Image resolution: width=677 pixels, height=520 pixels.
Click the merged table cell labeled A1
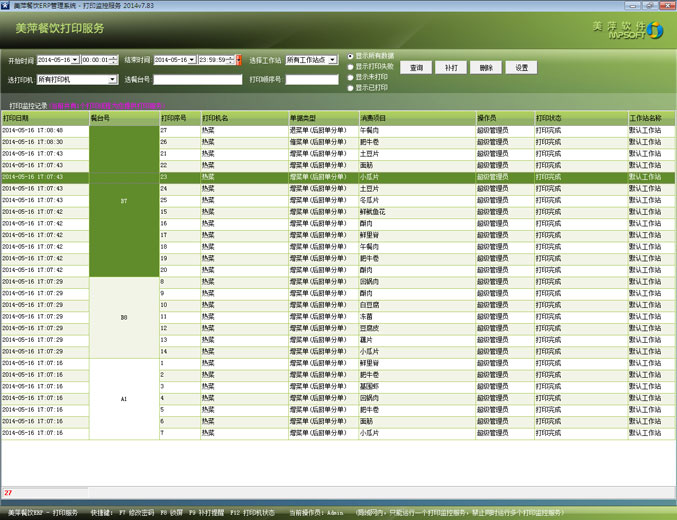click(x=124, y=399)
